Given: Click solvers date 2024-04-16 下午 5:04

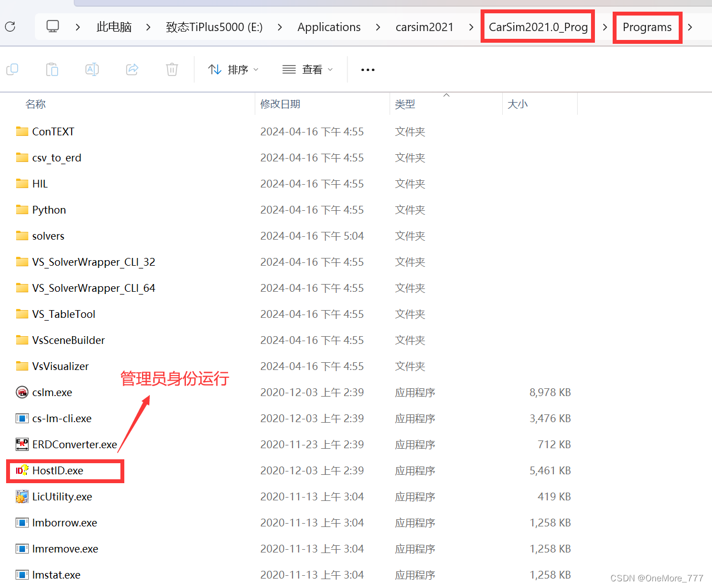Looking at the screenshot, I should [x=312, y=236].
